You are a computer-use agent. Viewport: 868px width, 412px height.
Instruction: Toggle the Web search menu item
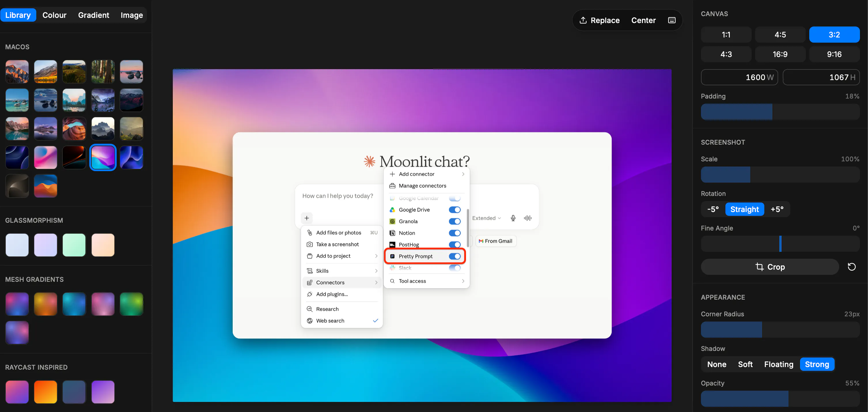[x=342, y=321]
